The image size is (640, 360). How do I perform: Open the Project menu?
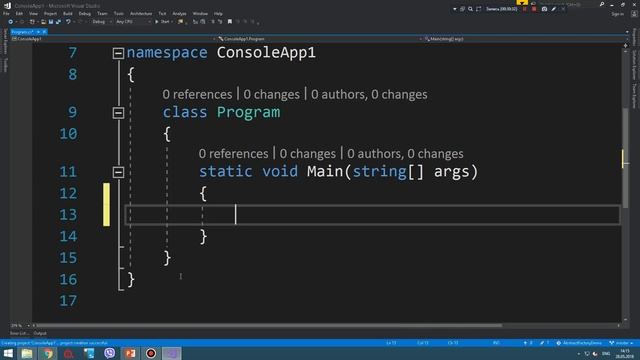coord(50,13)
